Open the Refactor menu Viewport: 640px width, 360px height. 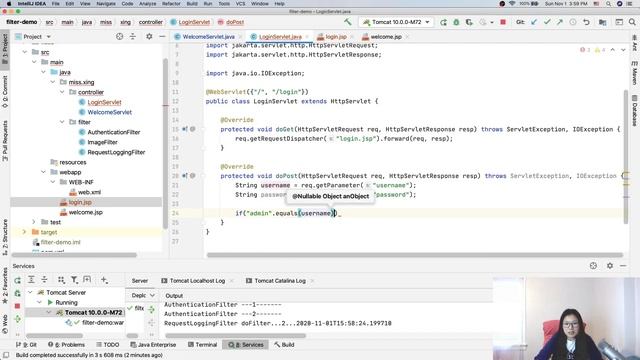pyautogui.click(x=171, y=4)
